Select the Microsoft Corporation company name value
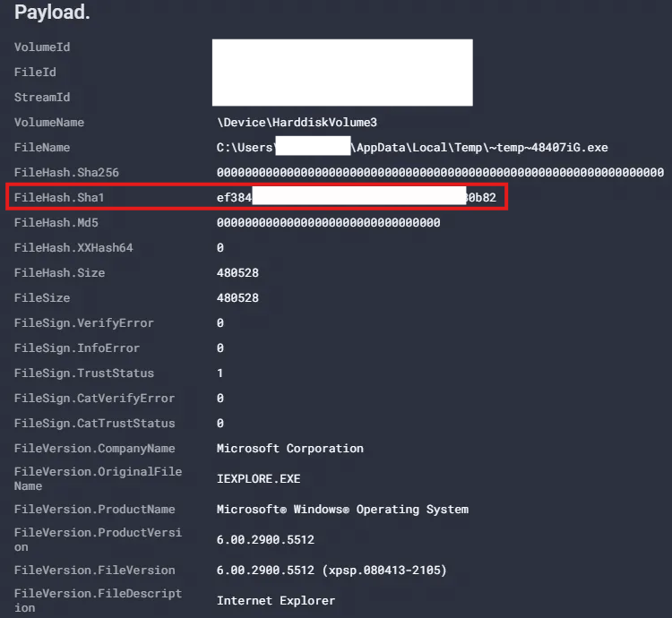The width and height of the screenshot is (672, 618). (289, 448)
